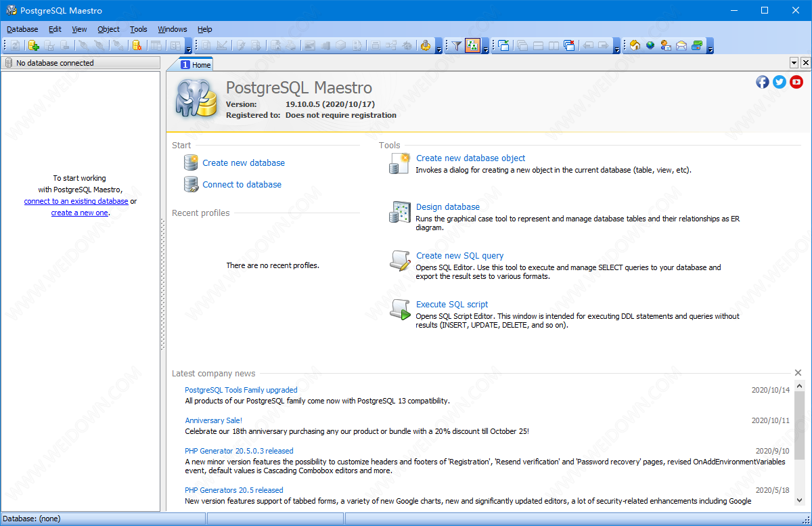Open 'PHP Generators 20.5 released' news
Screen dimensions: 812x526
tap(234, 490)
